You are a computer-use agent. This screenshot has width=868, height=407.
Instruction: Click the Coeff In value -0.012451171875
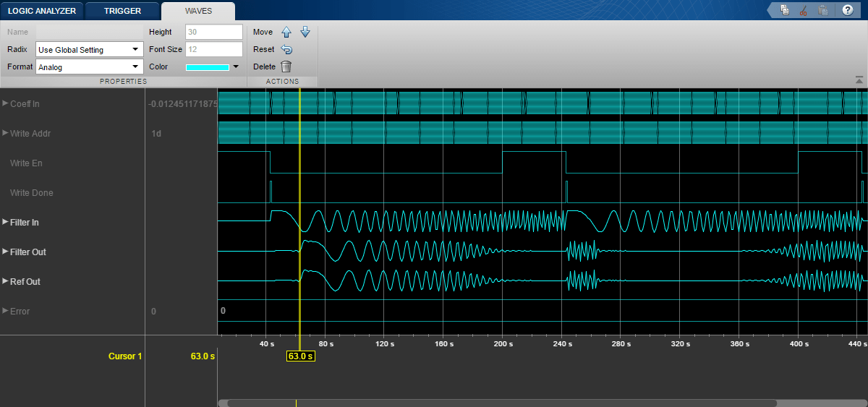pyautogui.click(x=183, y=103)
